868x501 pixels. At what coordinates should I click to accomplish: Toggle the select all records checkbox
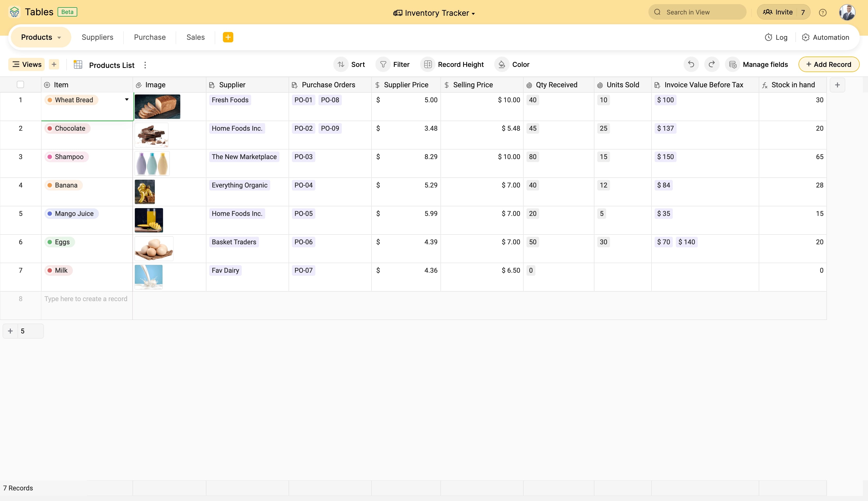point(20,85)
